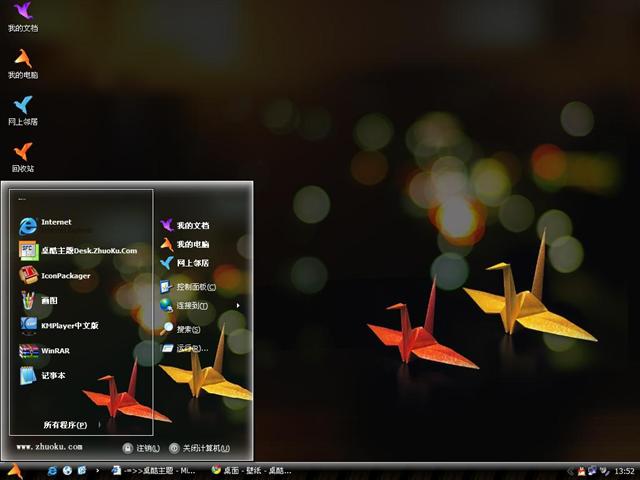Open the 回收站 recycle bin desktop icon
640x480 pixels.
[23, 158]
